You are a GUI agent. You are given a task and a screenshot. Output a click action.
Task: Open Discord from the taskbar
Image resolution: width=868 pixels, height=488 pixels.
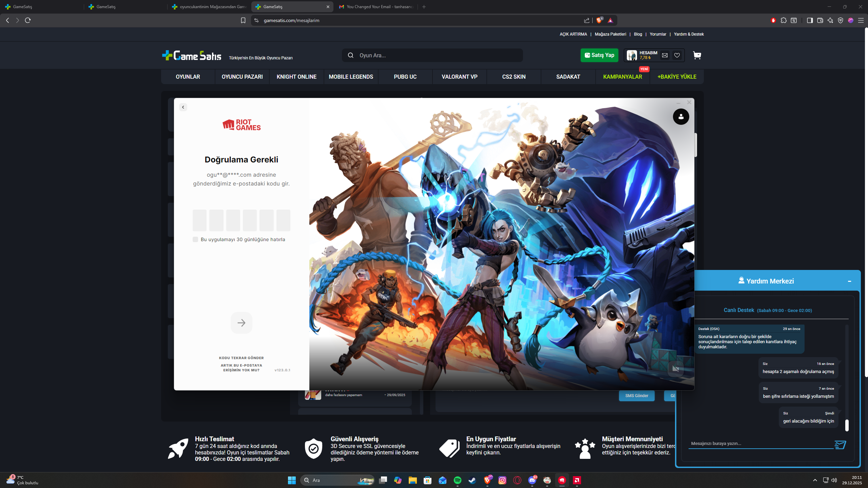point(532,480)
